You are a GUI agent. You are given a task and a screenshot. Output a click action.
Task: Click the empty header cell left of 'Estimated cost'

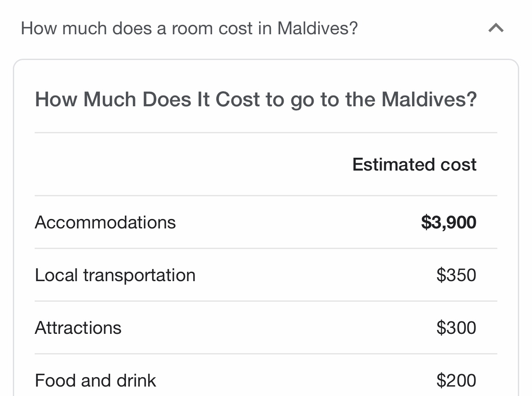(171, 165)
